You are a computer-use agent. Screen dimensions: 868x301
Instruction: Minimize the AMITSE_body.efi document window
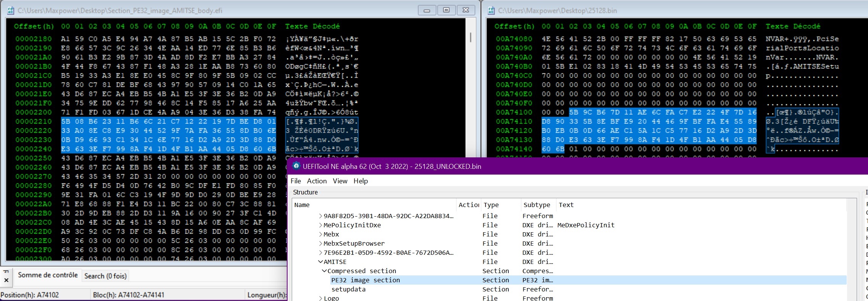(x=427, y=10)
